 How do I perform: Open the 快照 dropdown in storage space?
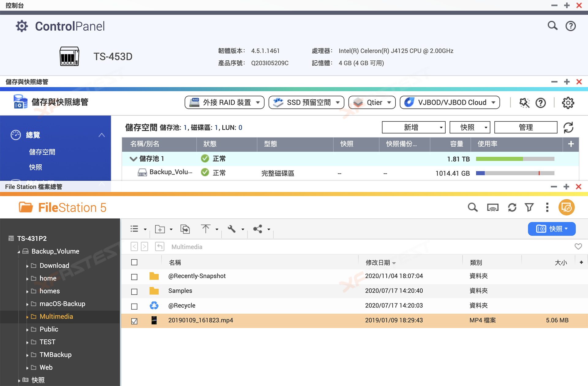[470, 128]
